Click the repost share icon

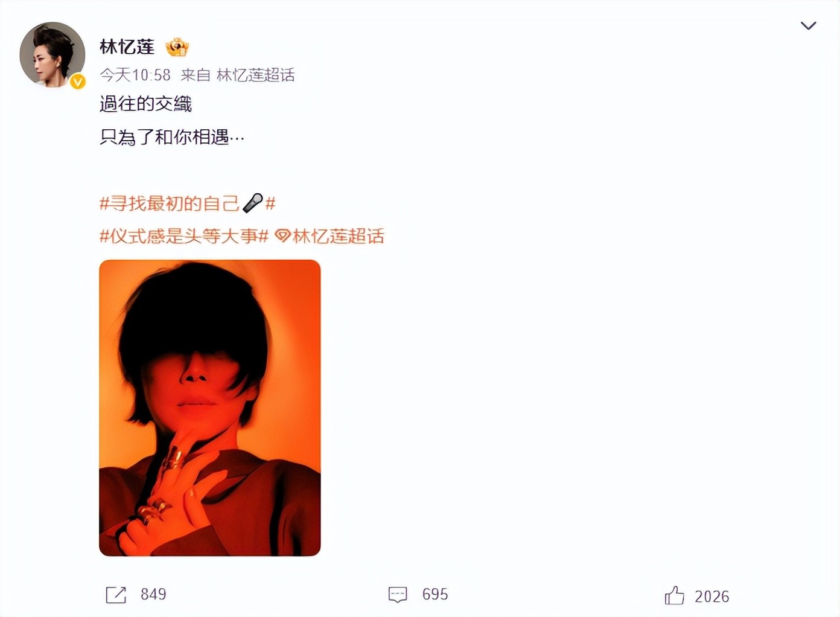coord(116,595)
